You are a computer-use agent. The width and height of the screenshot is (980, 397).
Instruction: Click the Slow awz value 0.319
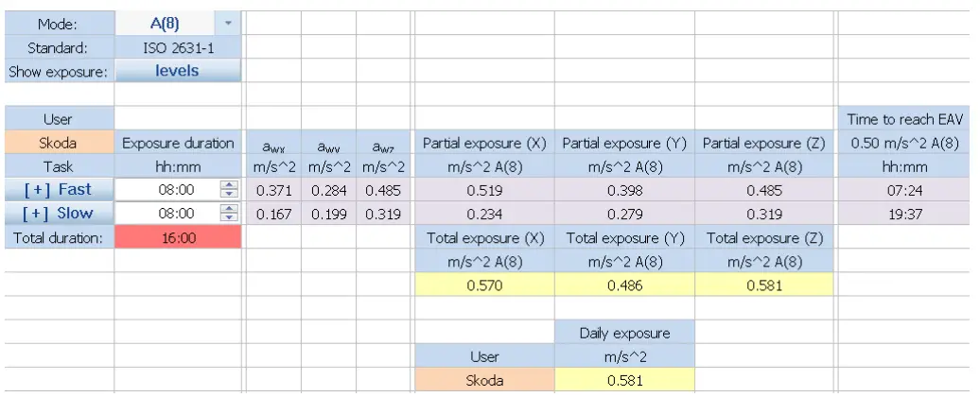384,214
